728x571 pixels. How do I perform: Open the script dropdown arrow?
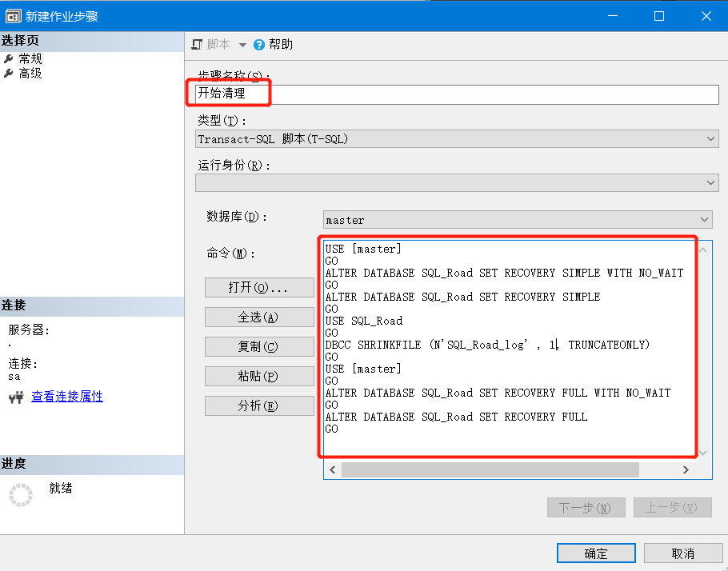(x=242, y=45)
